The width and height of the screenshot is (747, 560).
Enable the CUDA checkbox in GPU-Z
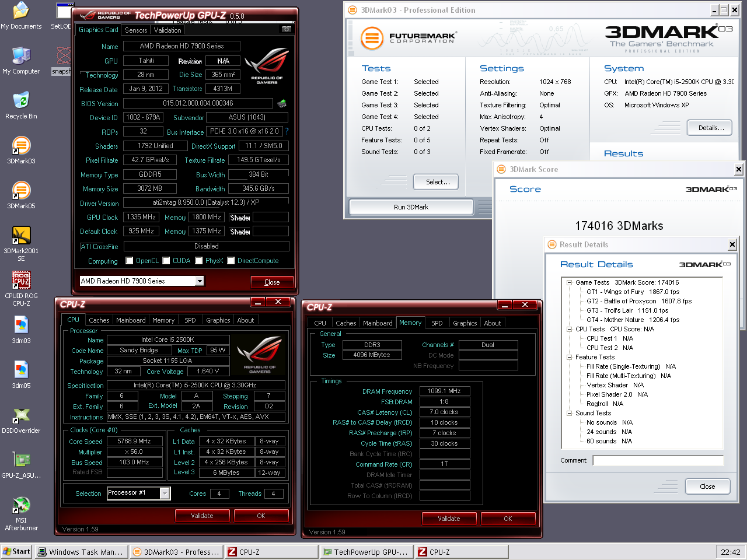[166, 261]
